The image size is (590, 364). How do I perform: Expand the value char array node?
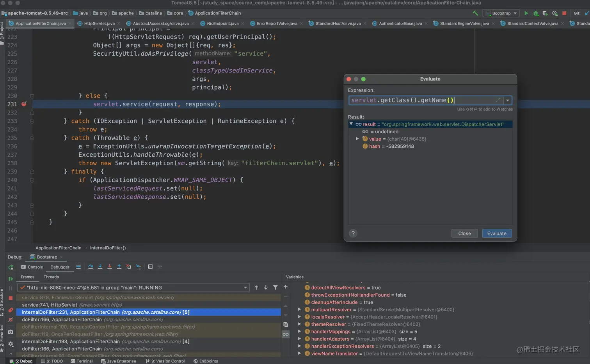(357, 139)
